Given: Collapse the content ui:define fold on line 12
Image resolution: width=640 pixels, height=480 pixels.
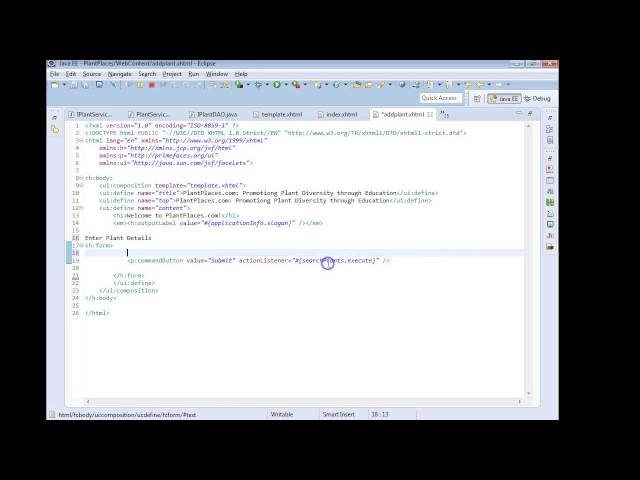Looking at the screenshot, I should click(x=81, y=208).
